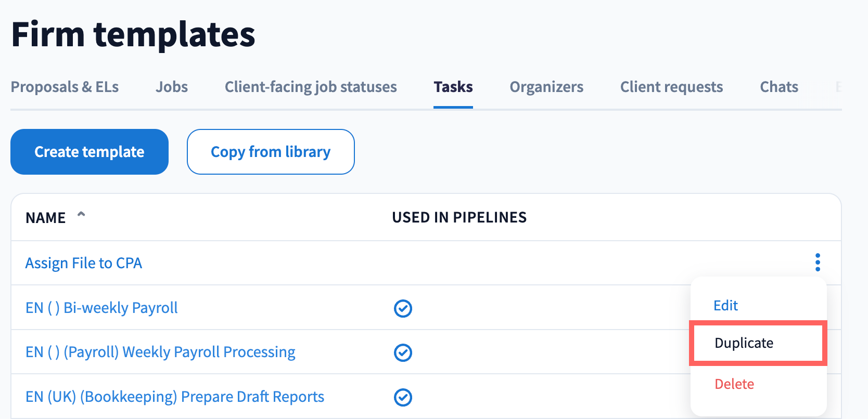Toggle the sort arrow beside the NAME column
The width and height of the screenshot is (868, 419).
click(x=81, y=215)
